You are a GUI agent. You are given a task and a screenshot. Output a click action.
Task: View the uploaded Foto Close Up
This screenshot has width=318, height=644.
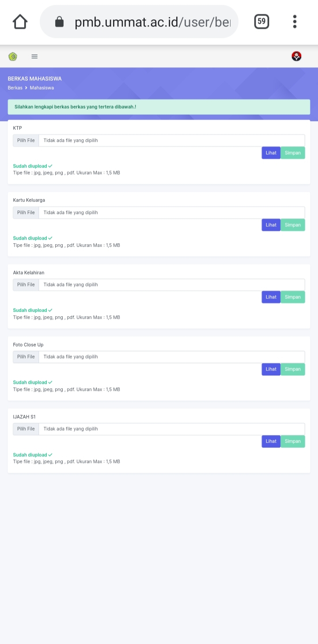271,369
